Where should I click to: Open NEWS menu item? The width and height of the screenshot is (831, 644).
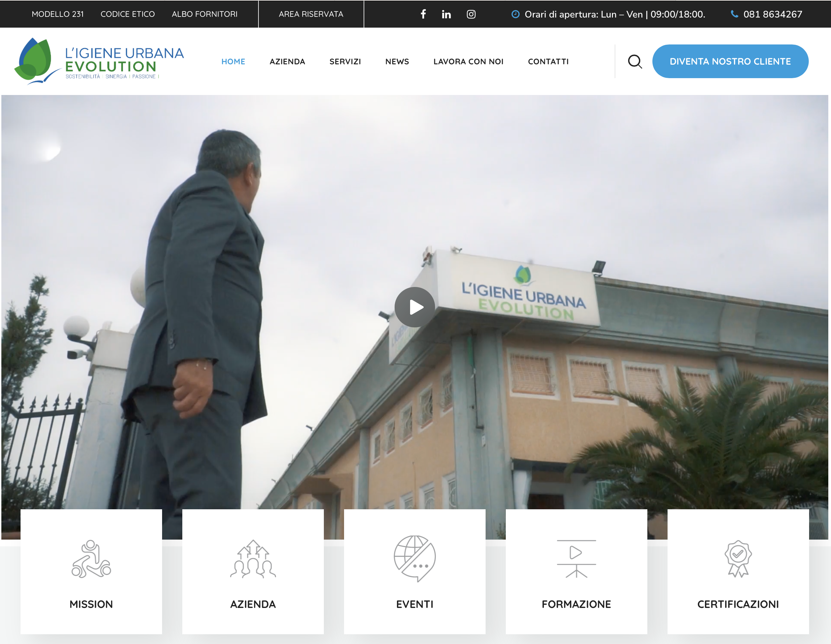[397, 62]
